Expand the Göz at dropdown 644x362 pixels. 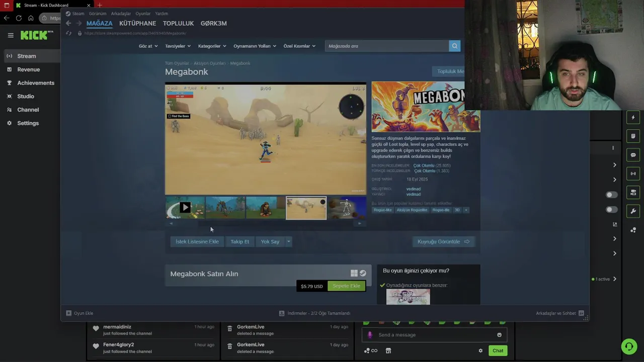(x=148, y=46)
